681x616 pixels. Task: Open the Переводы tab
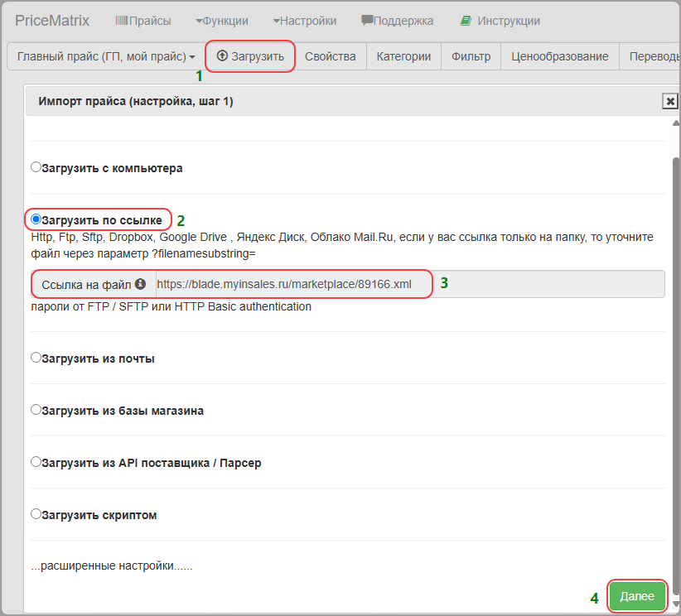(651, 56)
